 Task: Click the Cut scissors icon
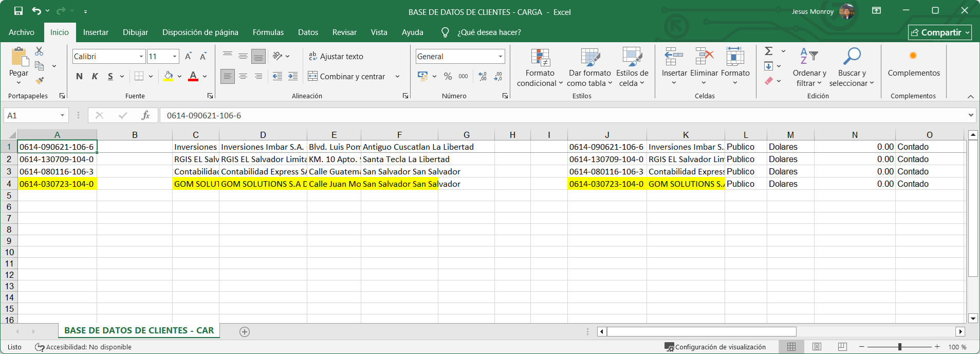pos(39,51)
